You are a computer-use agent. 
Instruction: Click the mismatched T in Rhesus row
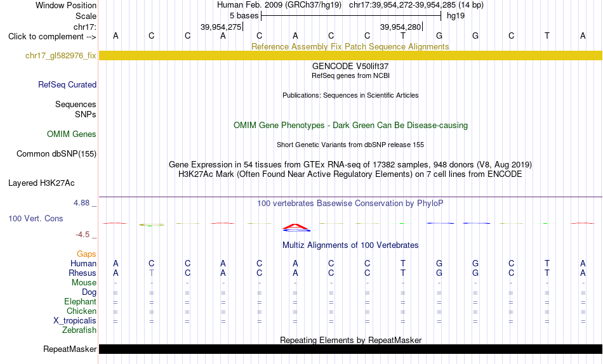[x=152, y=273]
